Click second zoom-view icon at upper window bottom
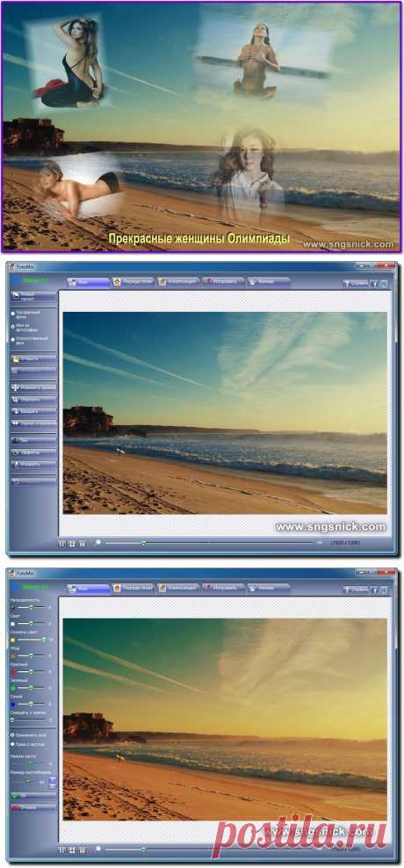404x868 pixels. 72,544
